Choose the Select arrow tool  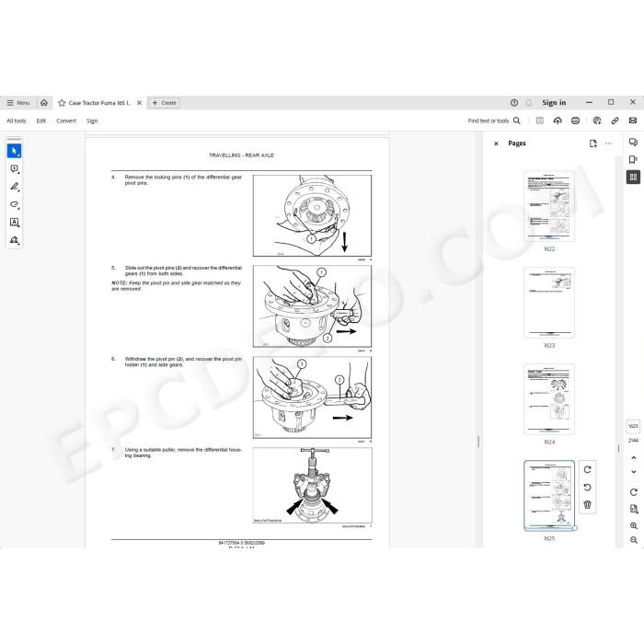[15, 151]
